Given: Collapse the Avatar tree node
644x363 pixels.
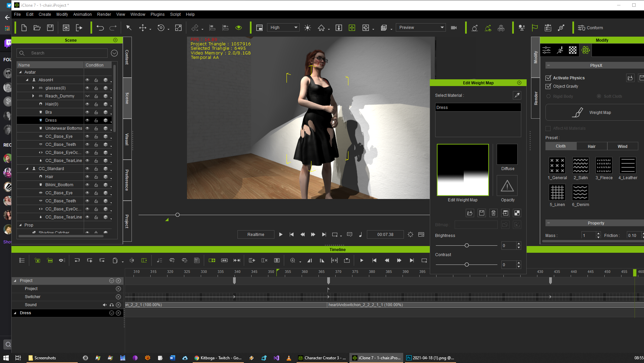Looking at the screenshot, I should click(21, 72).
